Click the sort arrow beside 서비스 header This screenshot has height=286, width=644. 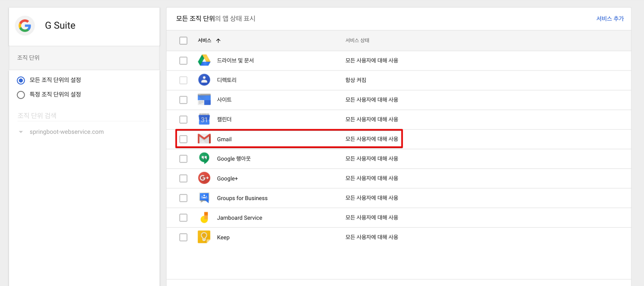coord(218,41)
